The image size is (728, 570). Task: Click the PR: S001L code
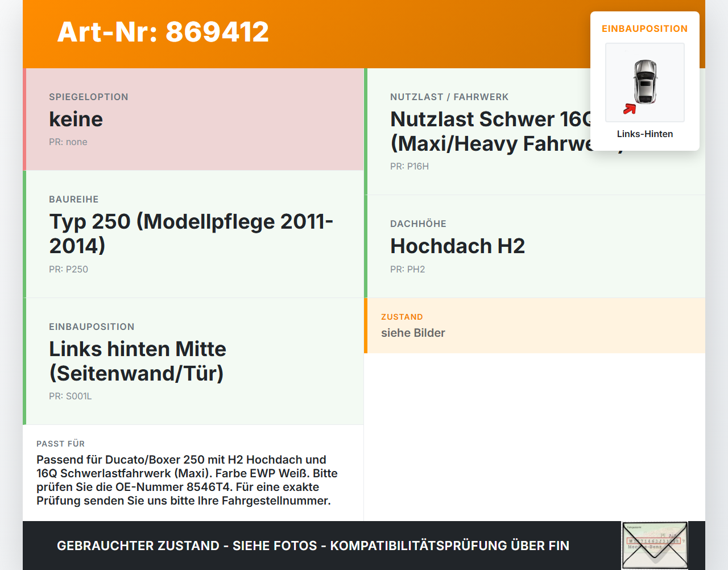tap(71, 396)
